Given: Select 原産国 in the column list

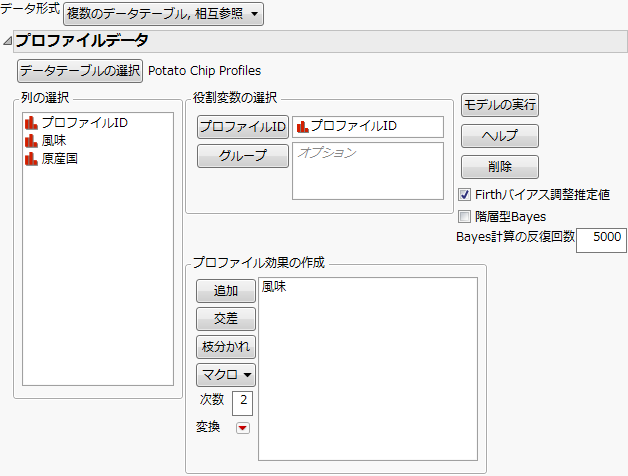Looking at the screenshot, I should [x=60, y=159].
